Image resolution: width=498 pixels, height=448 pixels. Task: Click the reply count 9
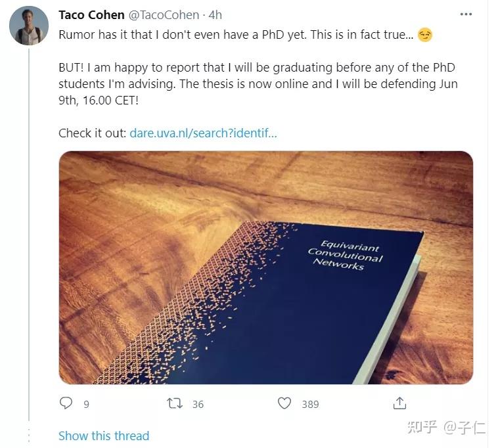tap(86, 405)
